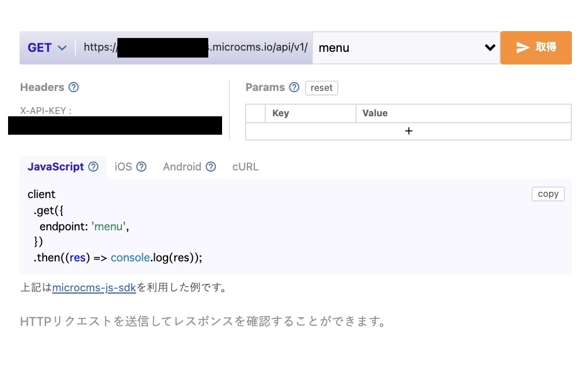This screenshot has width=588, height=365.
Task: Open the Headers help icon
Action: 73,87
